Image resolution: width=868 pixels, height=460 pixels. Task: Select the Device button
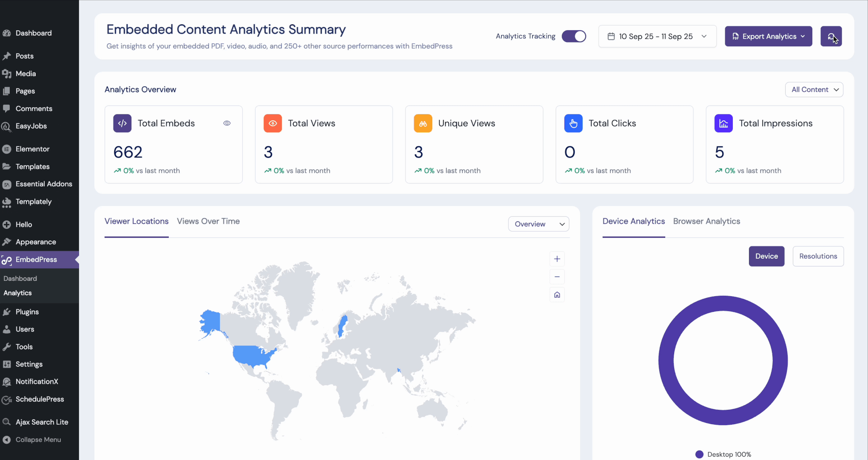[766, 256]
